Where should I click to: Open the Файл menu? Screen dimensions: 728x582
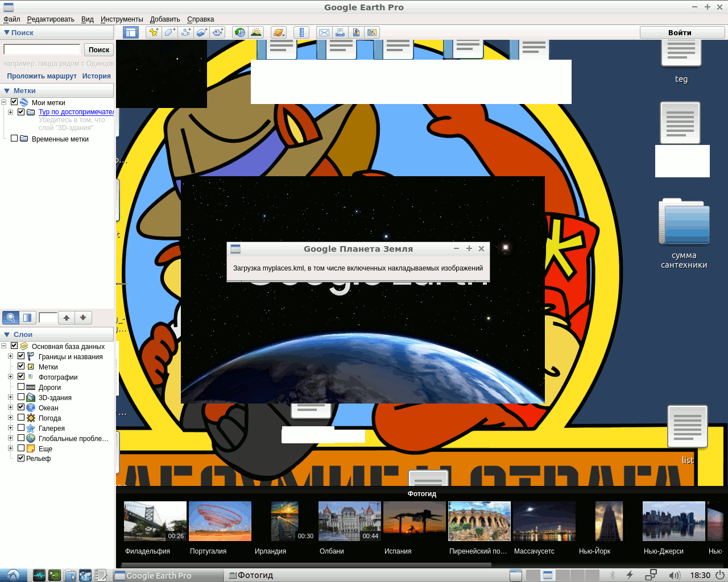(12, 19)
